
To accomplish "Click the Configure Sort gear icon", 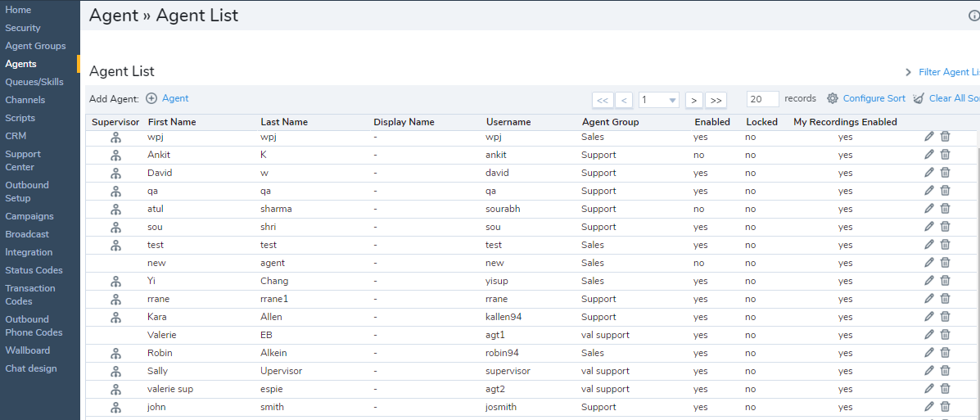I will pos(832,99).
